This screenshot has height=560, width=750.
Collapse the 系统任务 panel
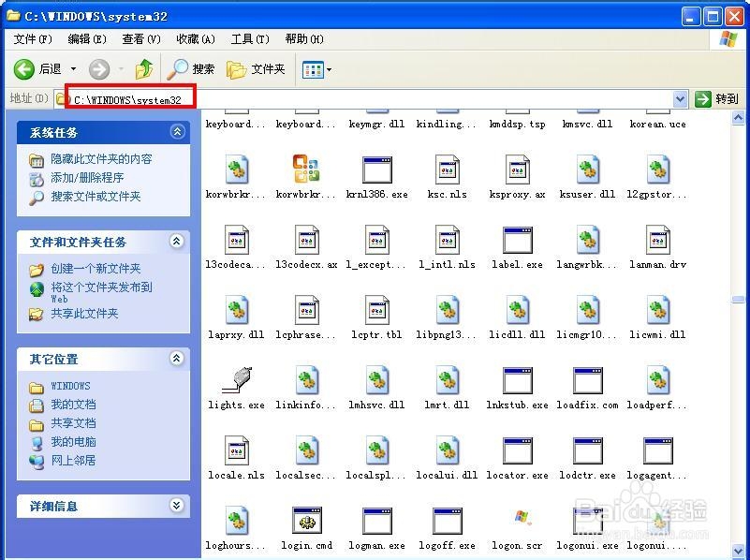click(177, 131)
